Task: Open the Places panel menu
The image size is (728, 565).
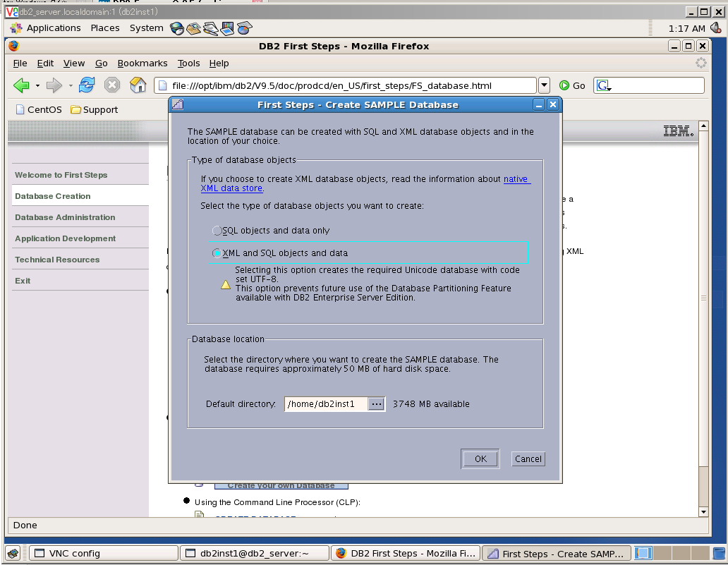Action: click(105, 28)
